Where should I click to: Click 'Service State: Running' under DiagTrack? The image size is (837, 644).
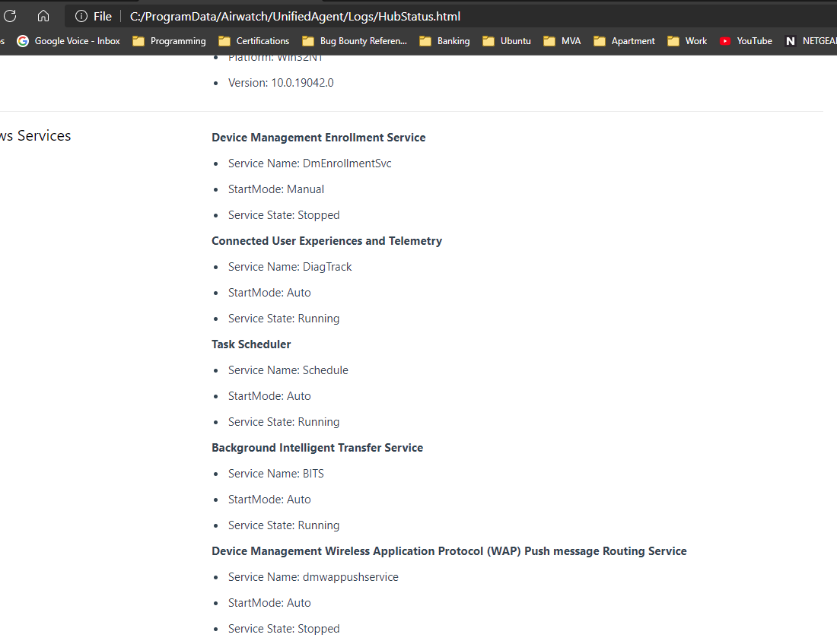pos(284,319)
